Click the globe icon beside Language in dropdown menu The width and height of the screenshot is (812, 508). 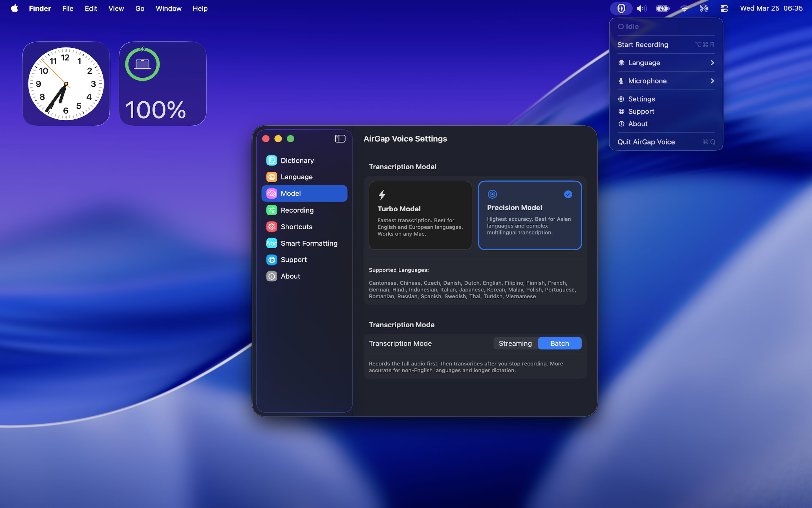[621, 63]
